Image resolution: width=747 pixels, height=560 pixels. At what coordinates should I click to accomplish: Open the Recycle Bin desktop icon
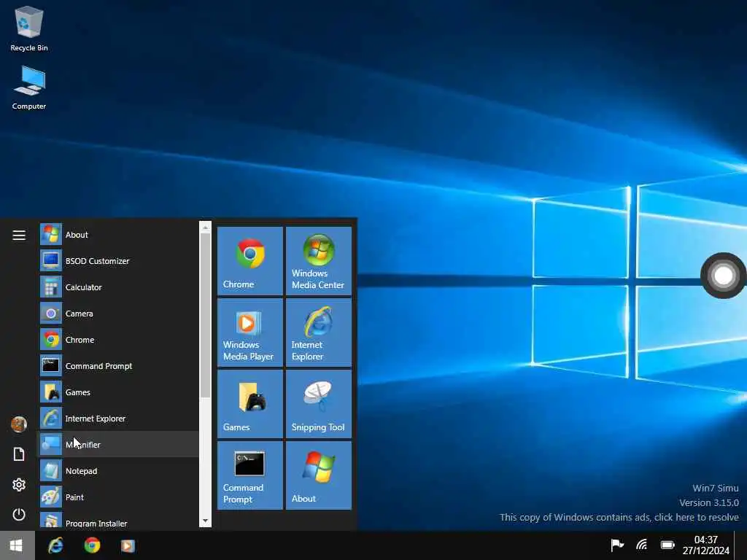coord(29,28)
